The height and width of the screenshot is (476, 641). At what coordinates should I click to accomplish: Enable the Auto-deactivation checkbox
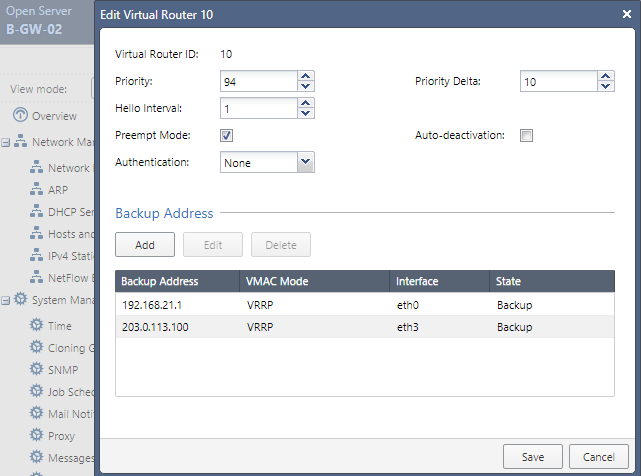[x=527, y=136]
